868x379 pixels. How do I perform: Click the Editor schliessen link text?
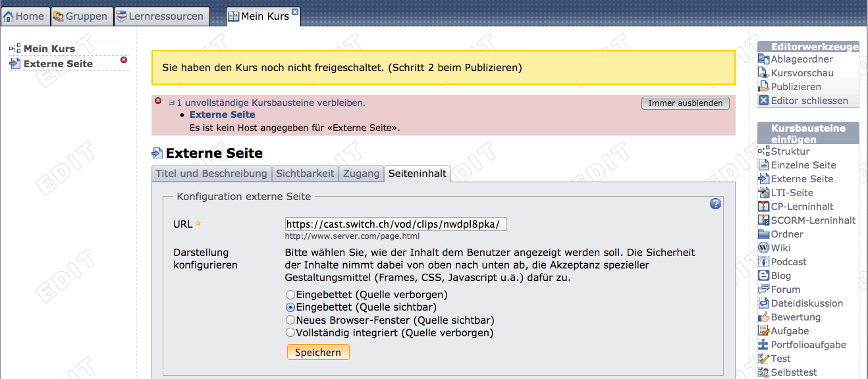(809, 101)
